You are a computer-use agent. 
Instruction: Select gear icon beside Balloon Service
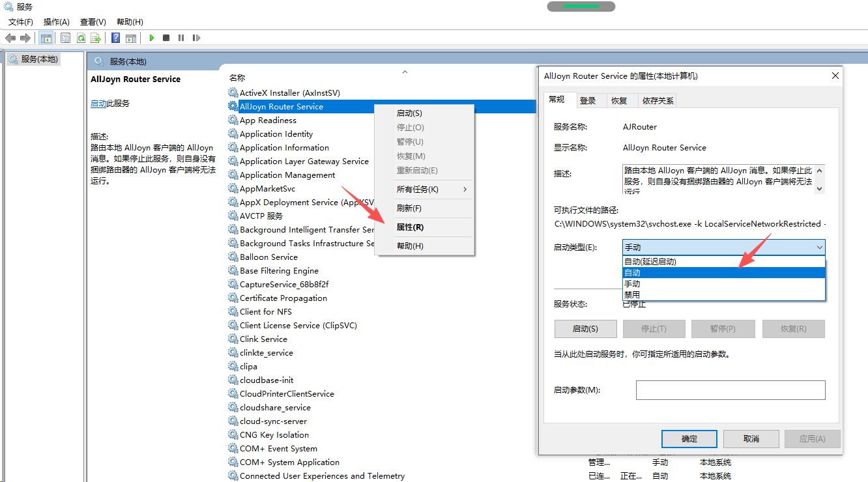[x=233, y=257]
